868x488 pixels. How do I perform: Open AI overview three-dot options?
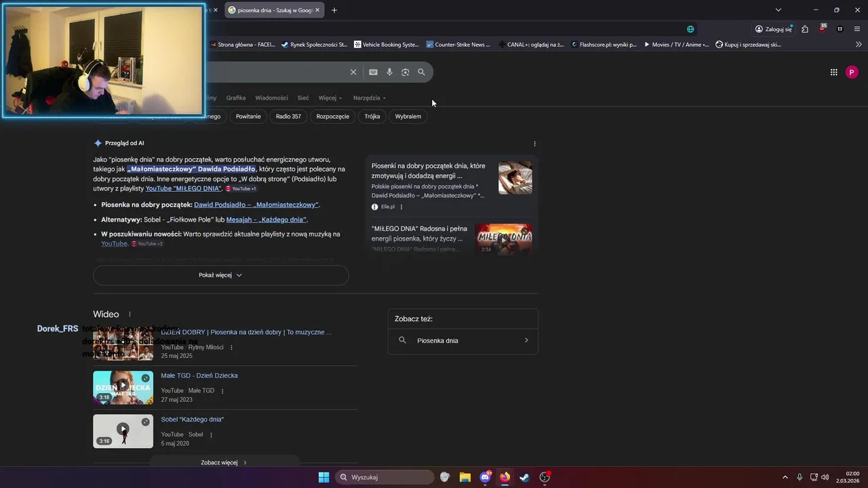534,144
